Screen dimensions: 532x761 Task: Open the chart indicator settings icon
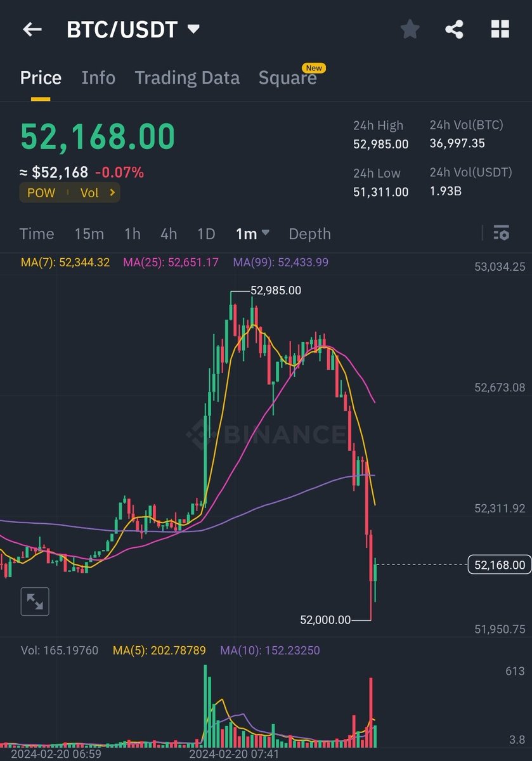pos(502,233)
